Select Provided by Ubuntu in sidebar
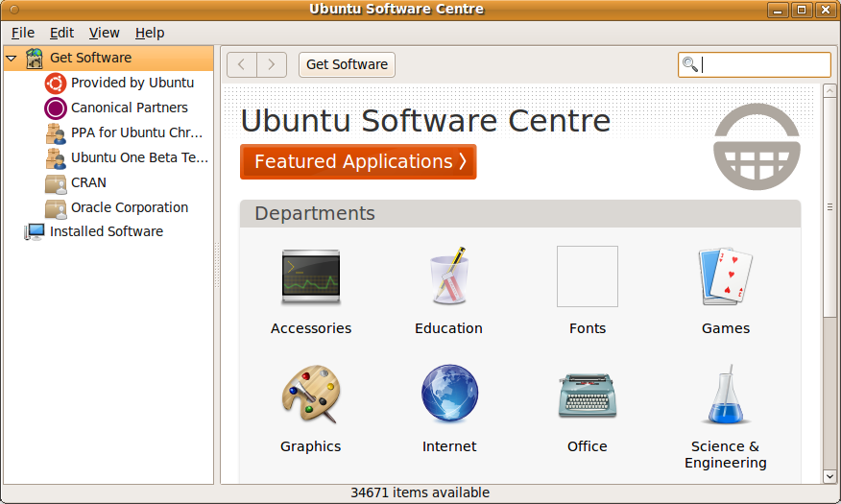This screenshot has height=504, width=841. click(132, 84)
